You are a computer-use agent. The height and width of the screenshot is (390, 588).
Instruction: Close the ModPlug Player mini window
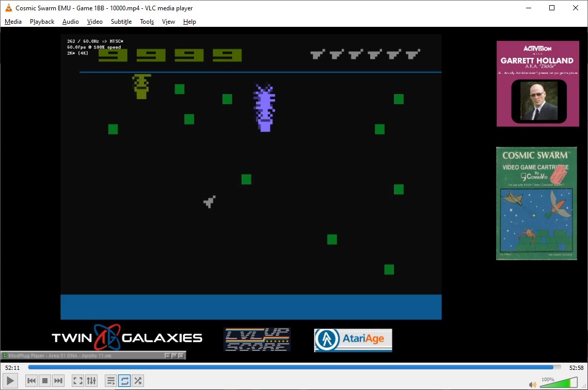[181, 355]
